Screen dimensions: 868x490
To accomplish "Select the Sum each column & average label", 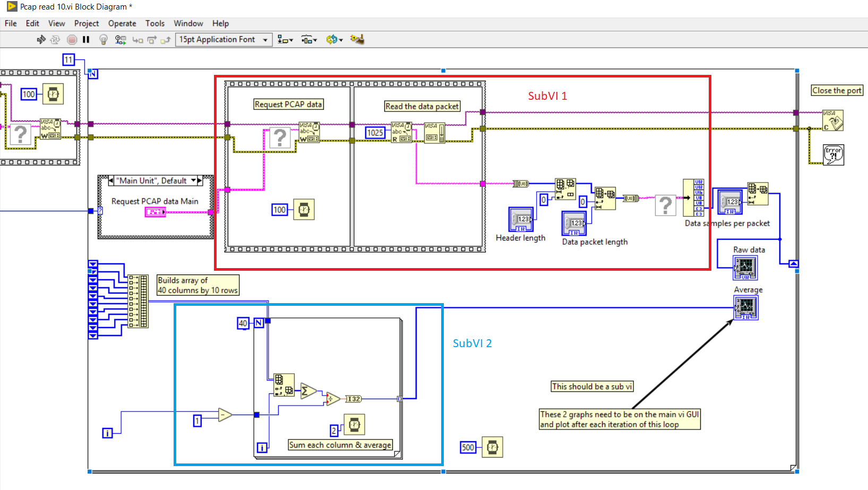I will (x=340, y=445).
